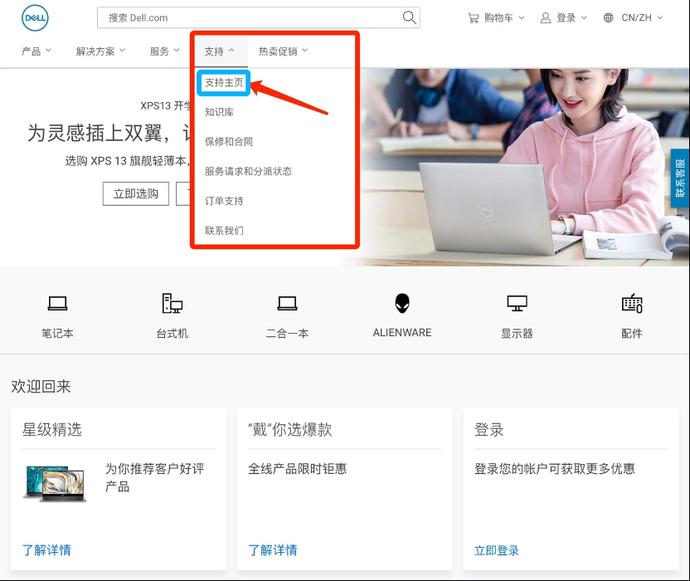The height and width of the screenshot is (581, 690).
Task: Select 知识库 from the menu
Action: (219, 112)
